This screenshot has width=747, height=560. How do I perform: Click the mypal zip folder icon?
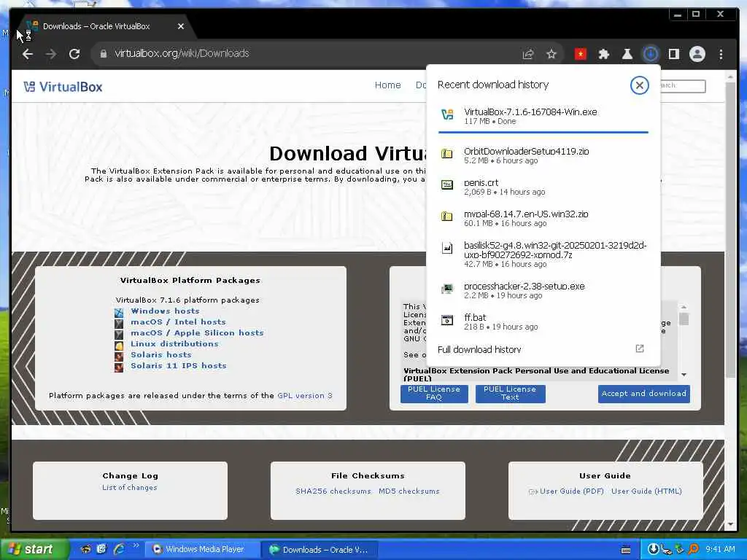(x=447, y=216)
